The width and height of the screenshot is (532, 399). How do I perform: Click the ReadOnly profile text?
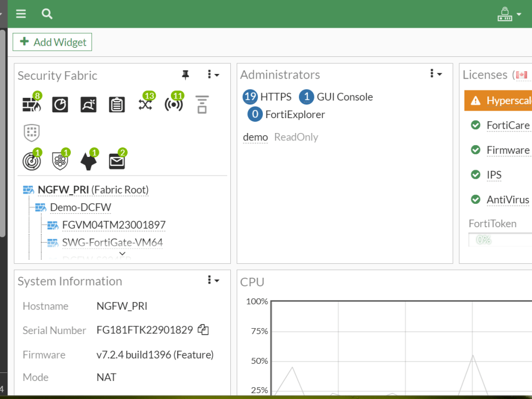296,137
